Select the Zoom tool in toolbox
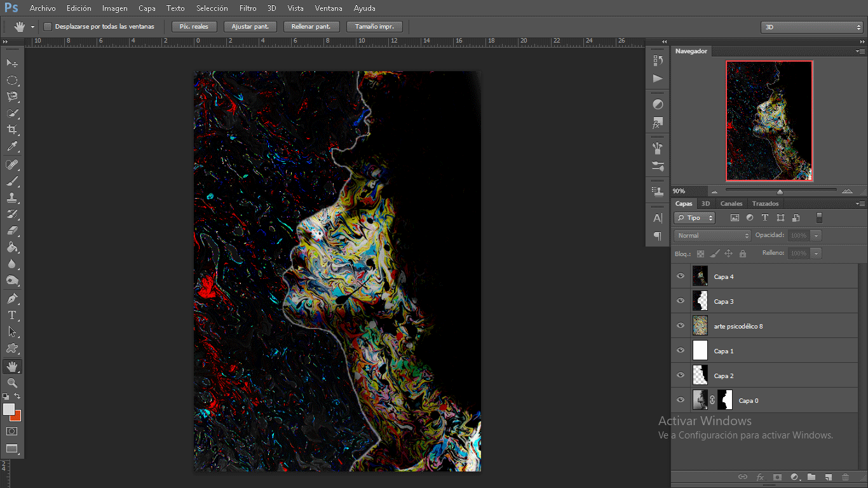This screenshot has width=868, height=488. 11,383
